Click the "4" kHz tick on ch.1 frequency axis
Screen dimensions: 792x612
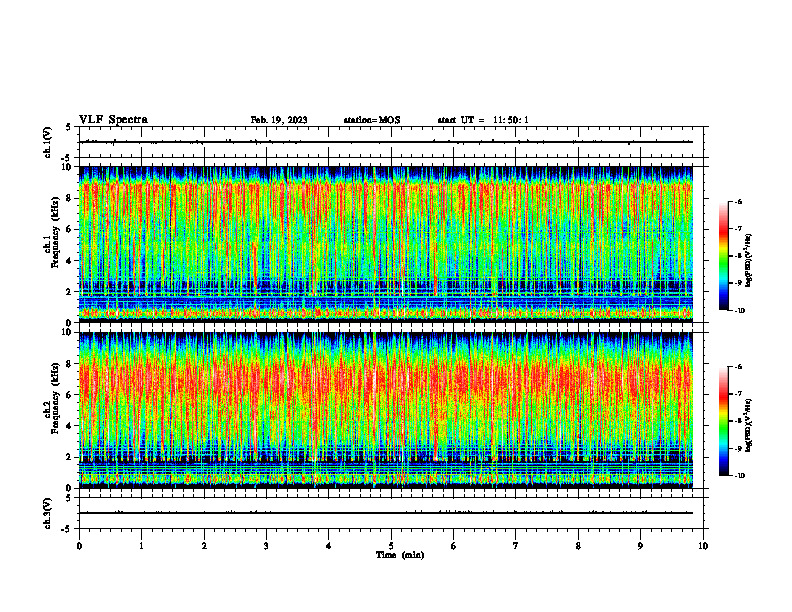(69, 261)
